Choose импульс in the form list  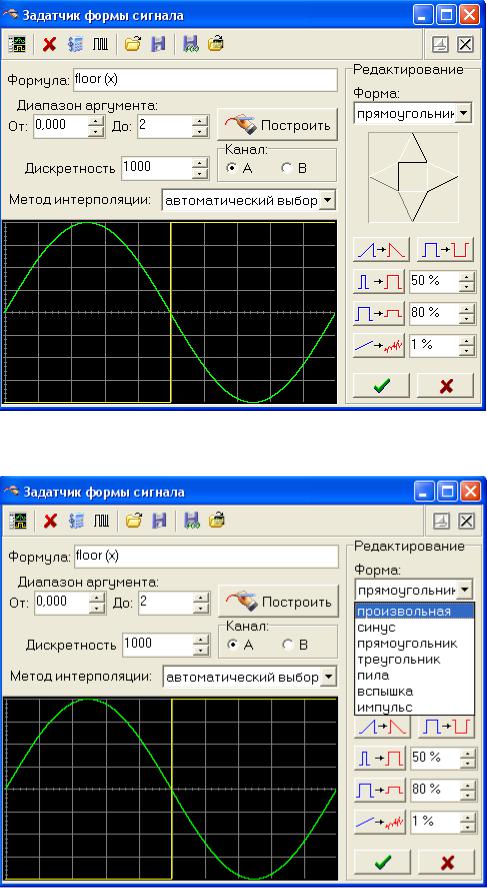click(x=414, y=707)
